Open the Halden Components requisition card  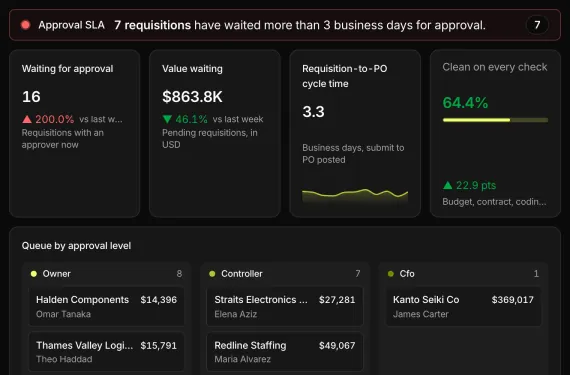click(x=107, y=307)
